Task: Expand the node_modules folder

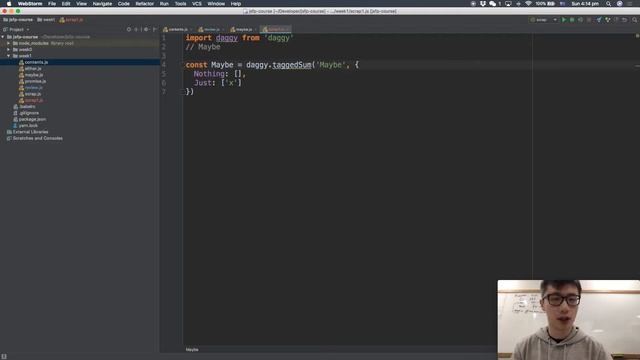Action: 9,43
